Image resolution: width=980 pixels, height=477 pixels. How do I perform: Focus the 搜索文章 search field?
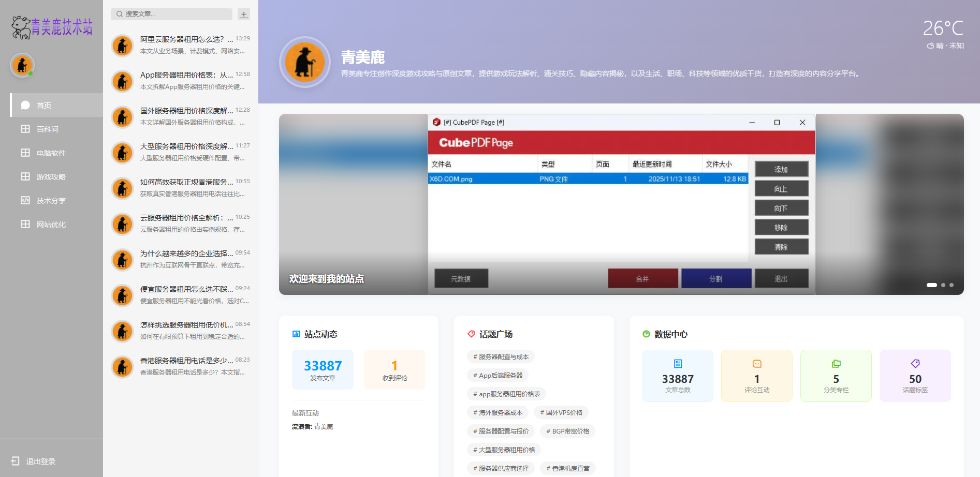pyautogui.click(x=171, y=14)
